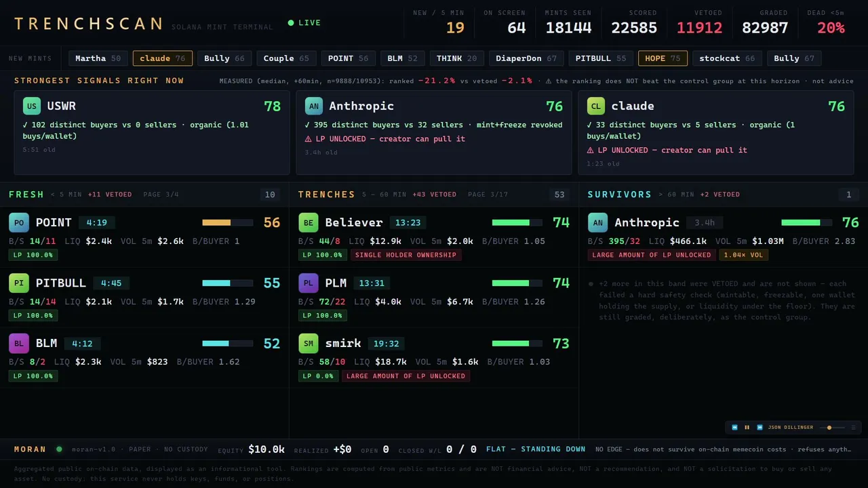Screen dimensions: 868x488
Task: Click the CL avatar on the claude signal card
Action: 596,106
